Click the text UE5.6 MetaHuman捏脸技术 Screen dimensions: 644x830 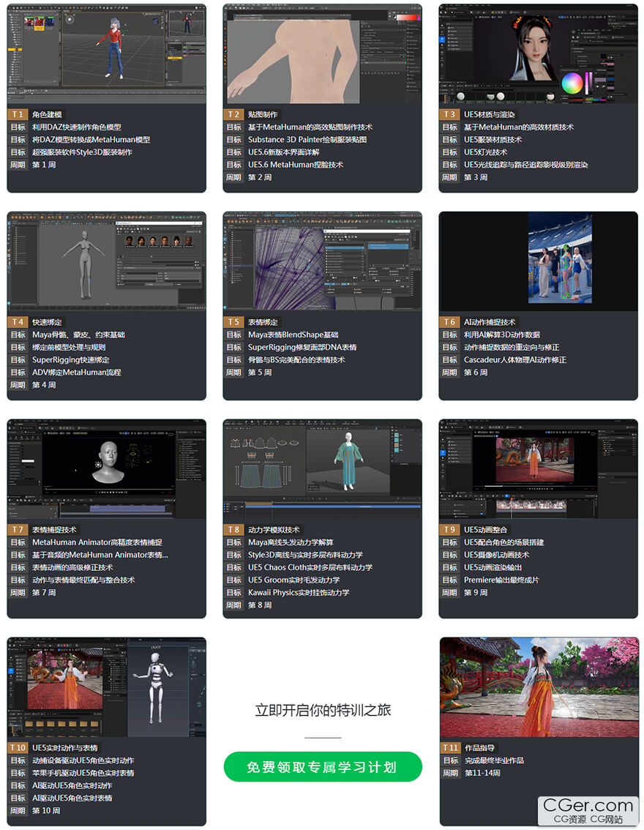(x=296, y=165)
